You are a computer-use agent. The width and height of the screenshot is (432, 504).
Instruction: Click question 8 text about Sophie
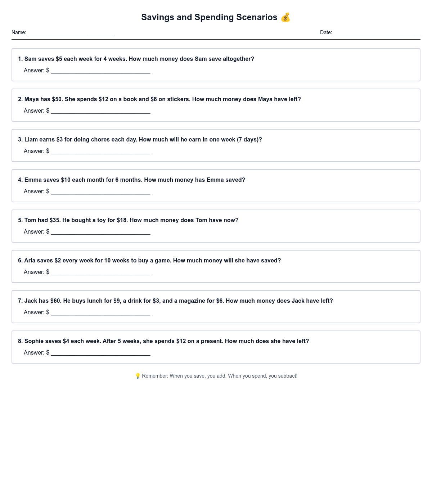[x=163, y=341]
